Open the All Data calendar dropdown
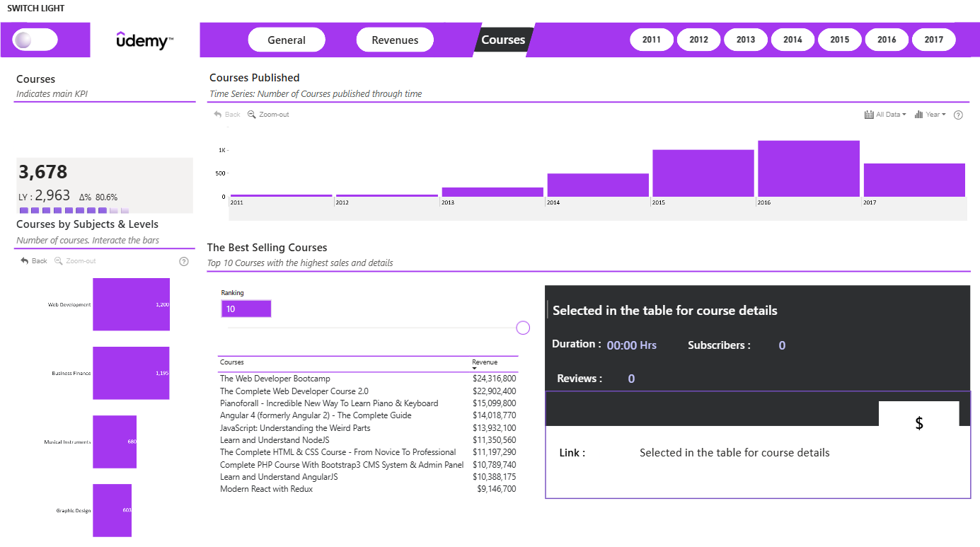 pyautogui.click(x=885, y=115)
